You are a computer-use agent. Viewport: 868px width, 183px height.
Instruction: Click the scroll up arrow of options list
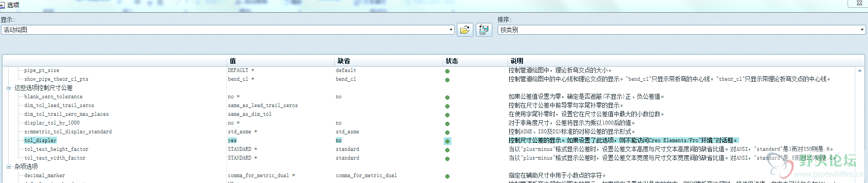(860, 71)
